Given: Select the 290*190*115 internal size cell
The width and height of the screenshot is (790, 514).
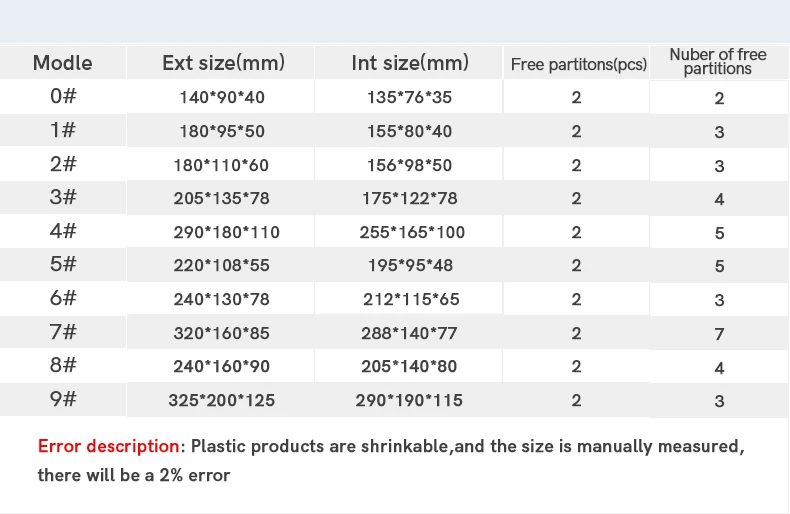Looking at the screenshot, I should [x=409, y=401].
